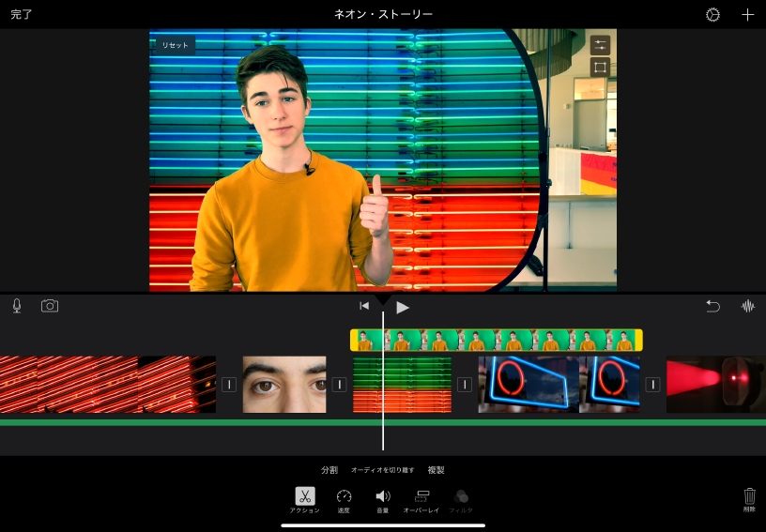Select the crop mask tool in viewer
This screenshot has width=766, height=532.
click(x=600, y=68)
